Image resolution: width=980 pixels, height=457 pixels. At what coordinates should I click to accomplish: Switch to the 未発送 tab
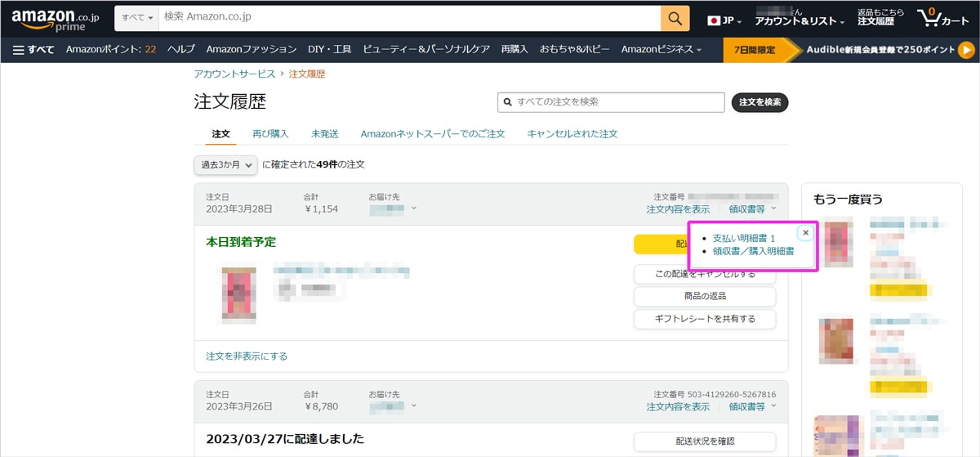point(324,133)
